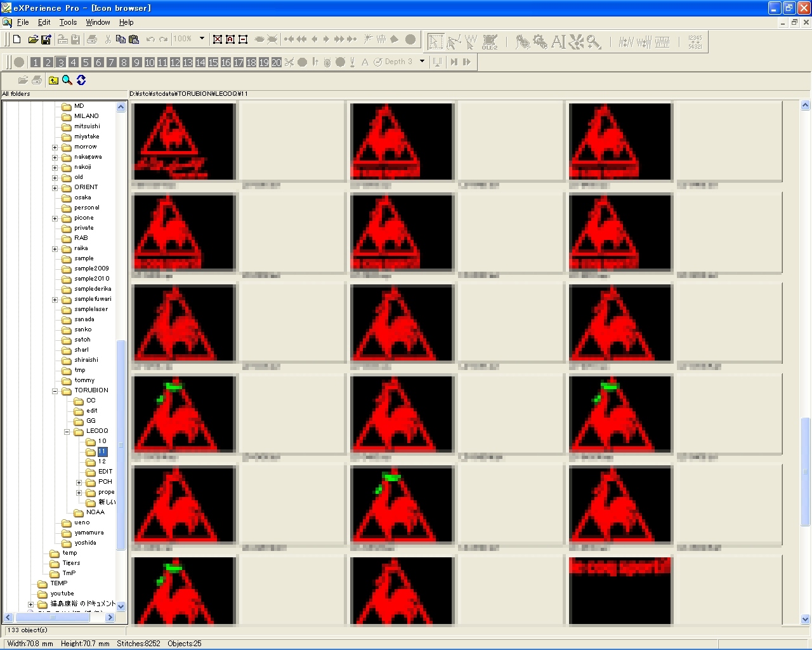Select the NCAA folder
The width and height of the screenshot is (812, 650).
[95, 512]
